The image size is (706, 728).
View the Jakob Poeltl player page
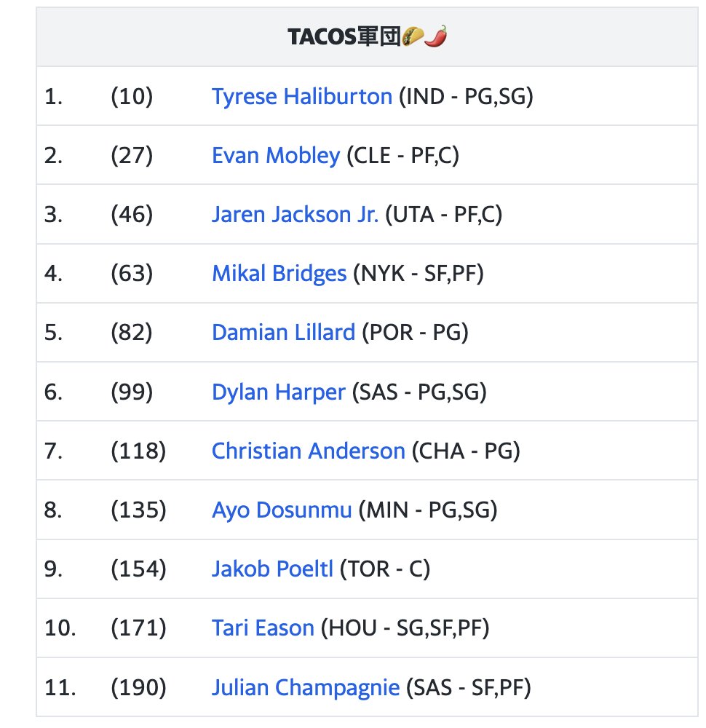tap(272, 569)
